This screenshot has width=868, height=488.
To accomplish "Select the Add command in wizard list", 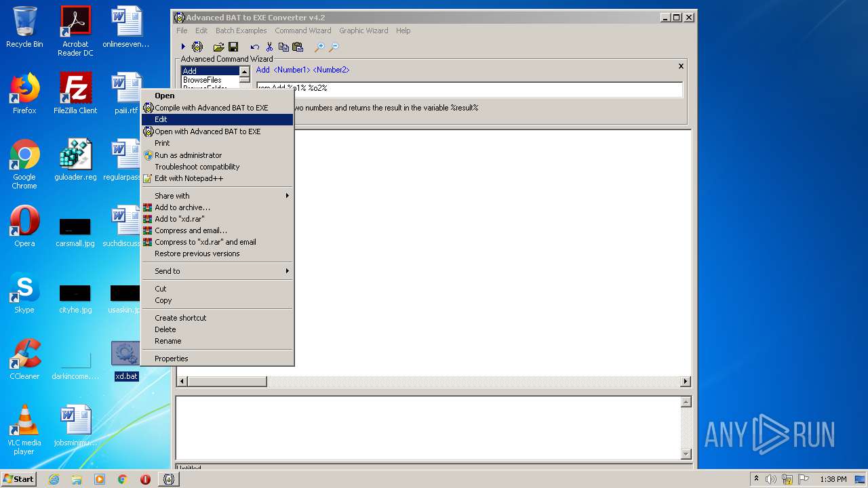I will coord(210,71).
